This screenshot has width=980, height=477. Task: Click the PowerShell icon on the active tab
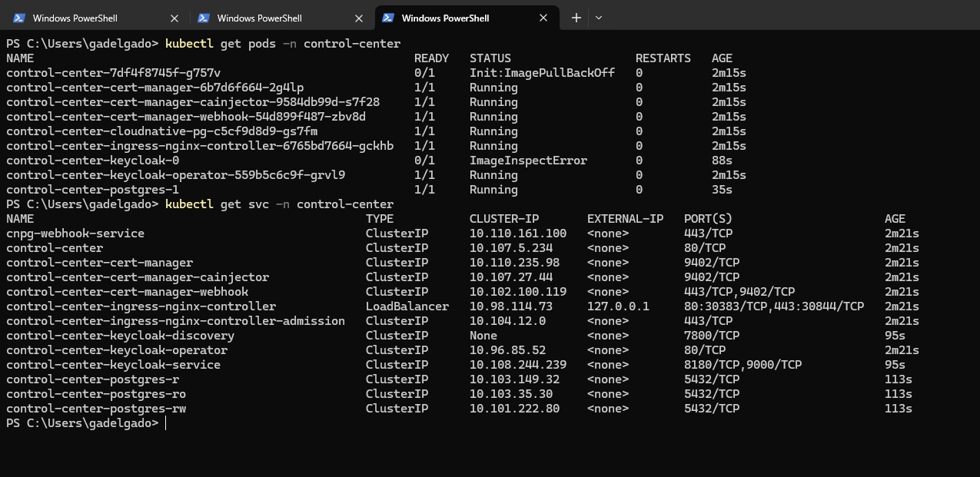pos(388,18)
